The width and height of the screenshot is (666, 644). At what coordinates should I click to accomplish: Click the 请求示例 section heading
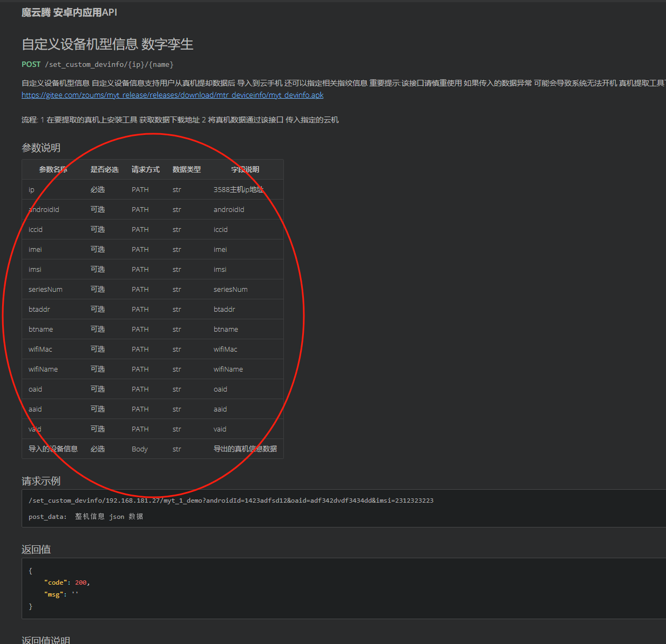(x=40, y=481)
